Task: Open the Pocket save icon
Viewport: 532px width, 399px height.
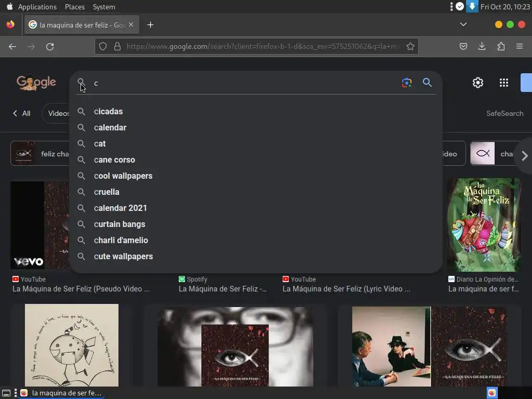Action: 463,46
